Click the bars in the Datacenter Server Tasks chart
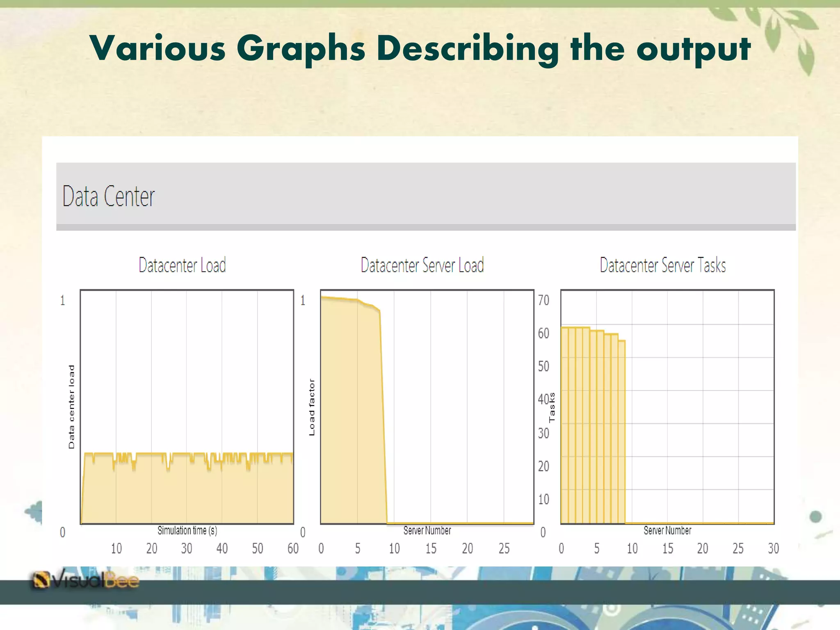 click(x=593, y=425)
